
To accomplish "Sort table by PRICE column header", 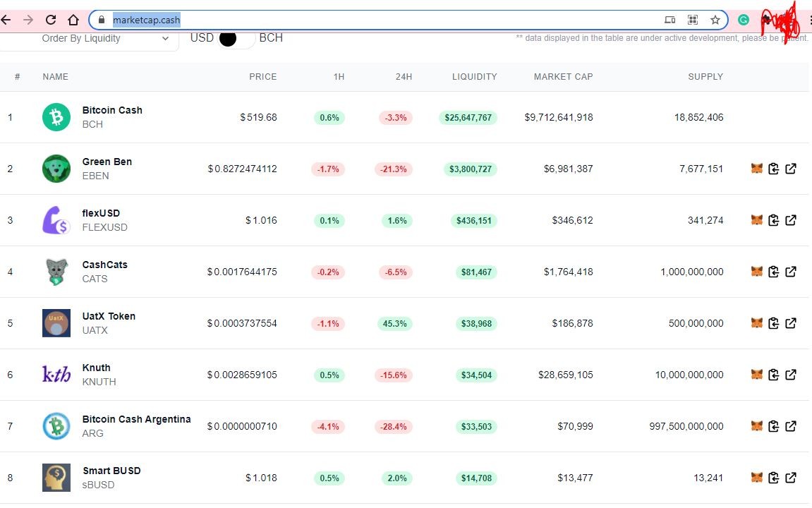I will 262,77.
